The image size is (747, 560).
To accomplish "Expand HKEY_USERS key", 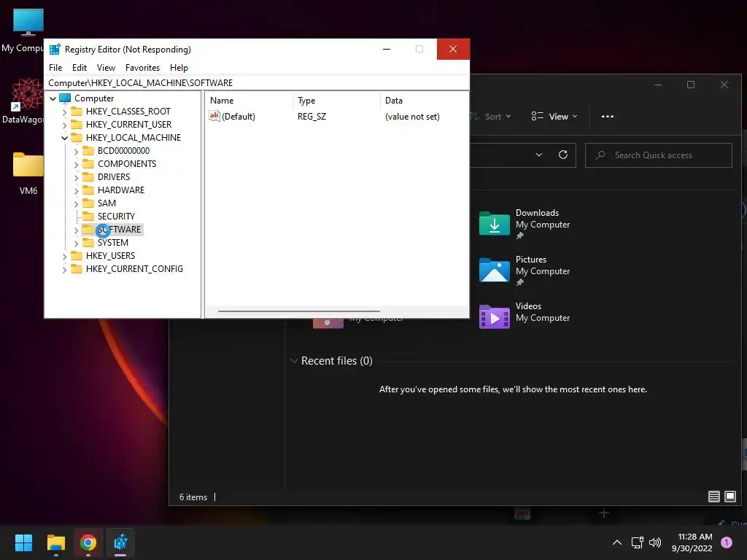I will click(64, 256).
